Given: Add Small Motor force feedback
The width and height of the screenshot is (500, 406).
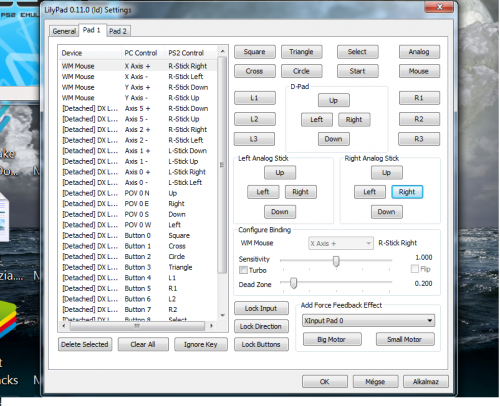Looking at the screenshot, I should (x=405, y=339).
